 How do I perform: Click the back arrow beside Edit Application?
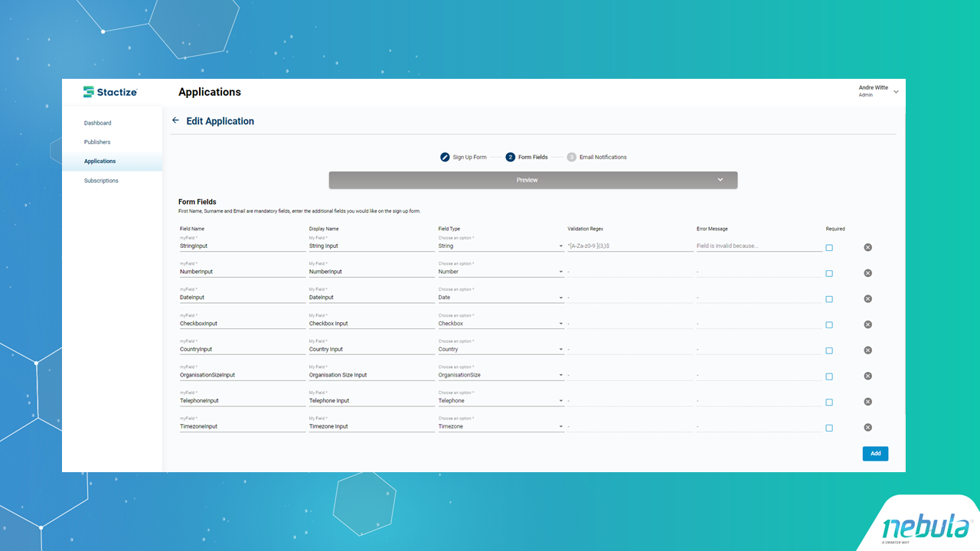[175, 121]
